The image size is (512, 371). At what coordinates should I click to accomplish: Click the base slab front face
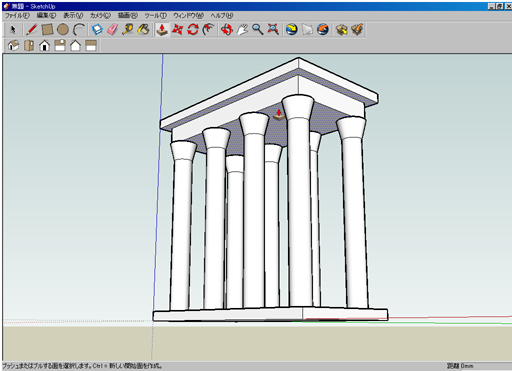coord(228,315)
